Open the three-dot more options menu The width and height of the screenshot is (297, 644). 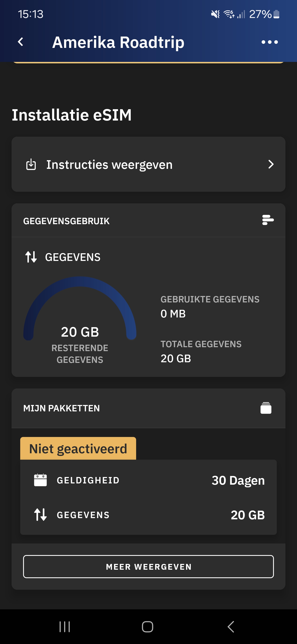click(270, 42)
